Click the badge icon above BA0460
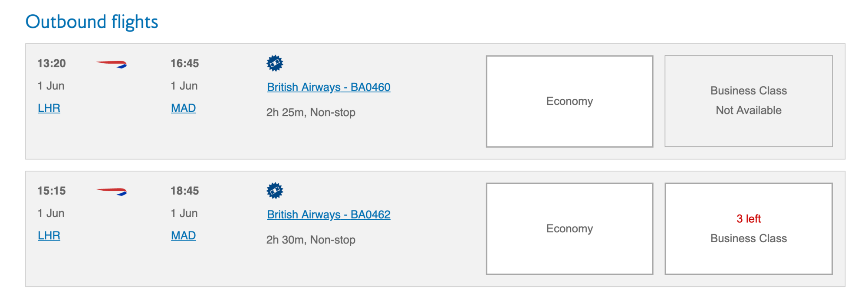 (275, 63)
